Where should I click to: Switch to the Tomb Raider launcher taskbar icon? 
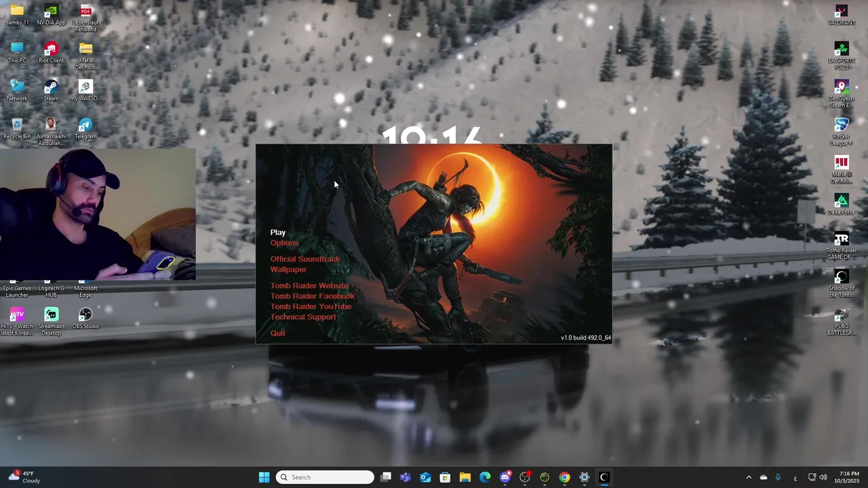pos(604,477)
